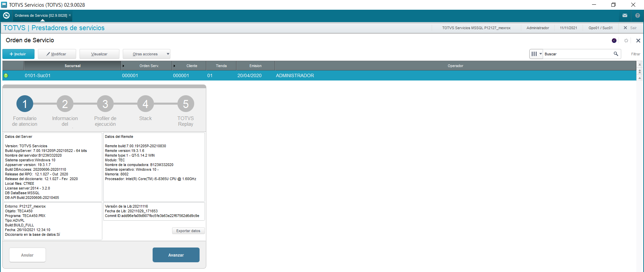Click the Datos del Remote heading

(119, 137)
